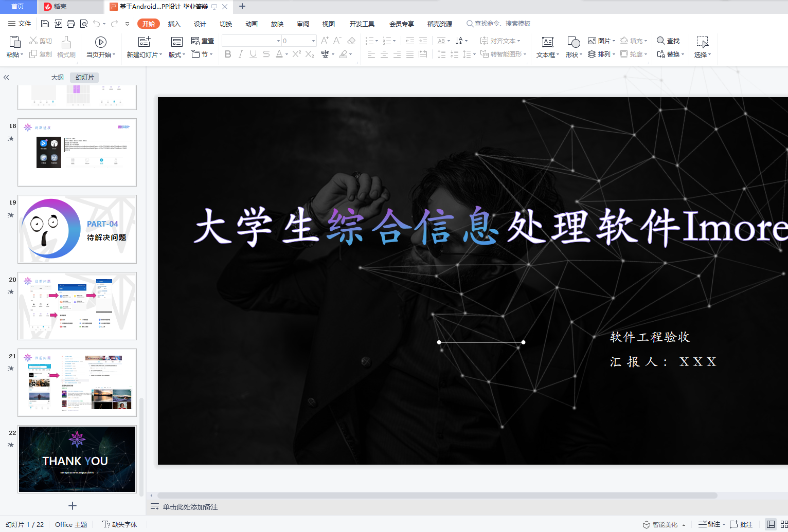This screenshot has height=532, width=788.
Task: Expand the Section (节) dropdown
Action: [202, 54]
